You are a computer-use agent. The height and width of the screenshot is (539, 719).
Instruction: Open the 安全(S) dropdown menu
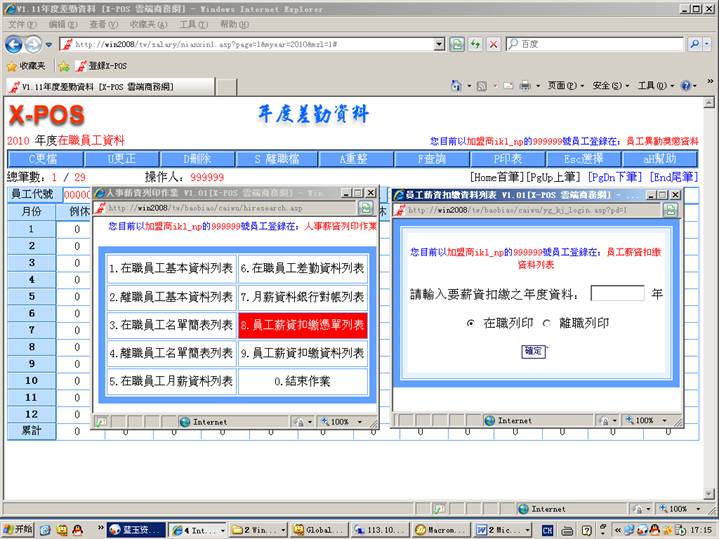click(610, 86)
